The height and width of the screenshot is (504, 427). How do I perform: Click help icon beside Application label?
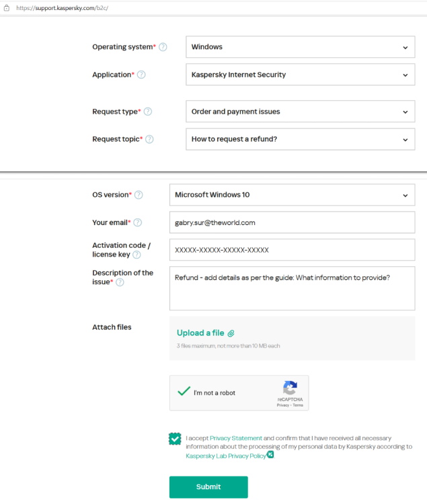point(141,75)
